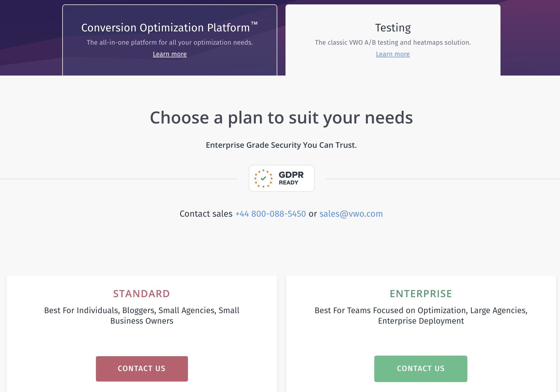The image size is (560, 392).
Task: Call sales number +44 800-088-5450
Action: [271, 214]
